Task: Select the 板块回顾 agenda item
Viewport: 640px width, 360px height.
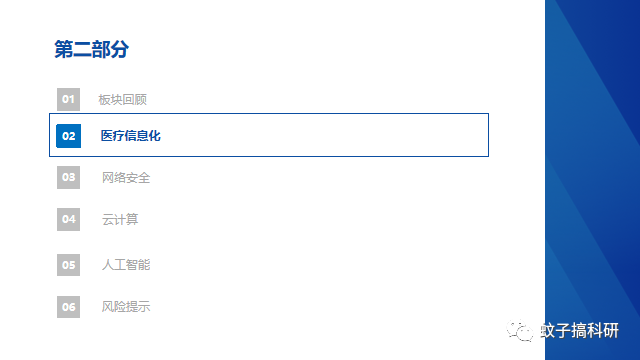Action: (122, 100)
